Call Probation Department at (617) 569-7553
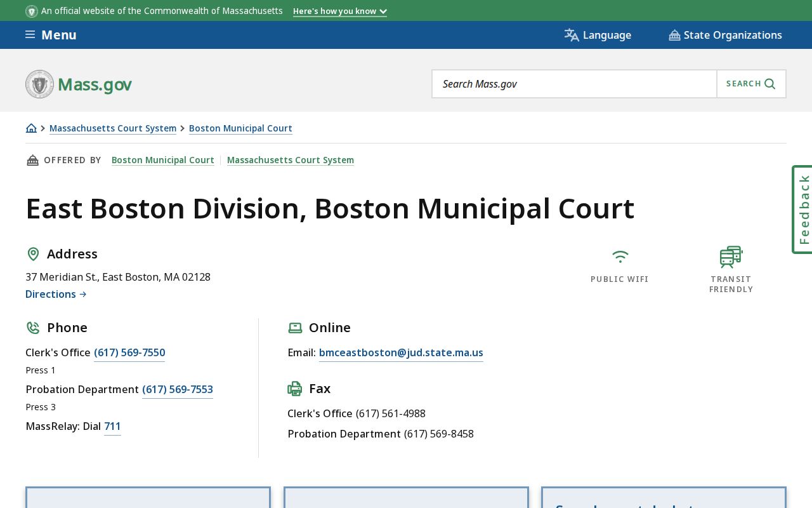This screenshot has width=812, height=508. click(178, 390)
